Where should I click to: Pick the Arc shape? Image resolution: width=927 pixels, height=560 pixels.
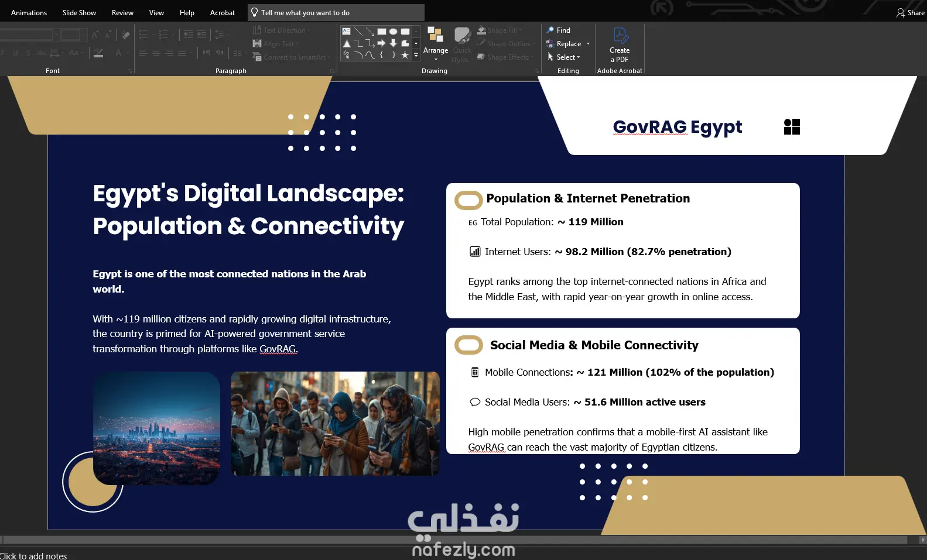point(358,55)
